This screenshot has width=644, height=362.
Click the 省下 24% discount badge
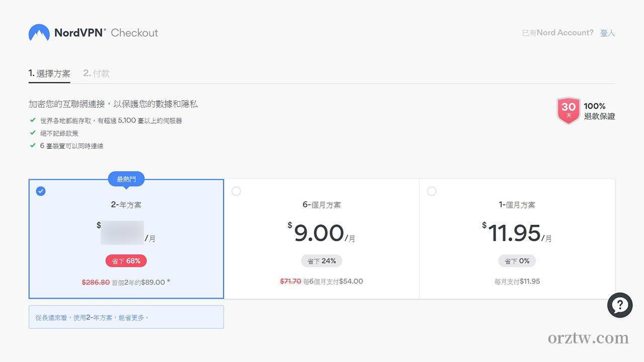321,261
